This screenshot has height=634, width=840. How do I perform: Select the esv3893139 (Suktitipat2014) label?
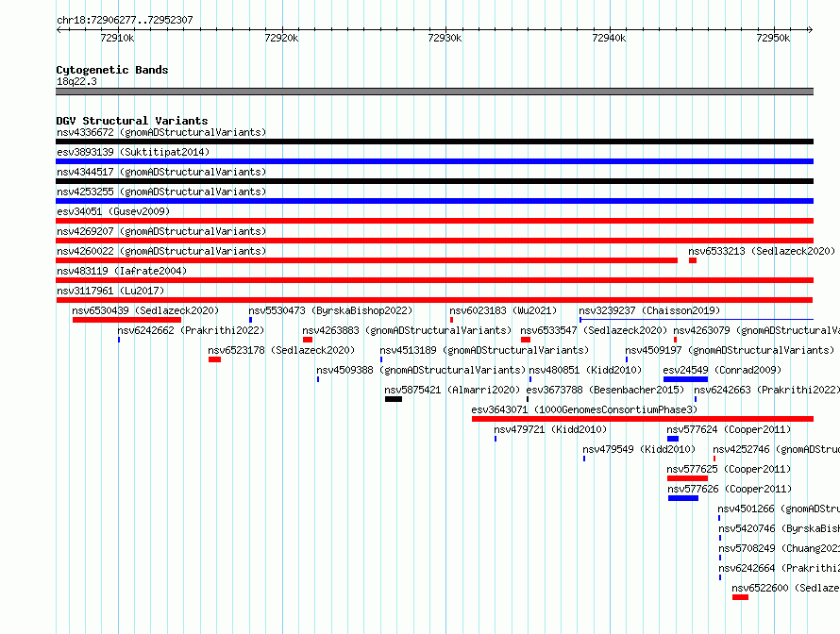pyautogui.click(x=133, y=152)
